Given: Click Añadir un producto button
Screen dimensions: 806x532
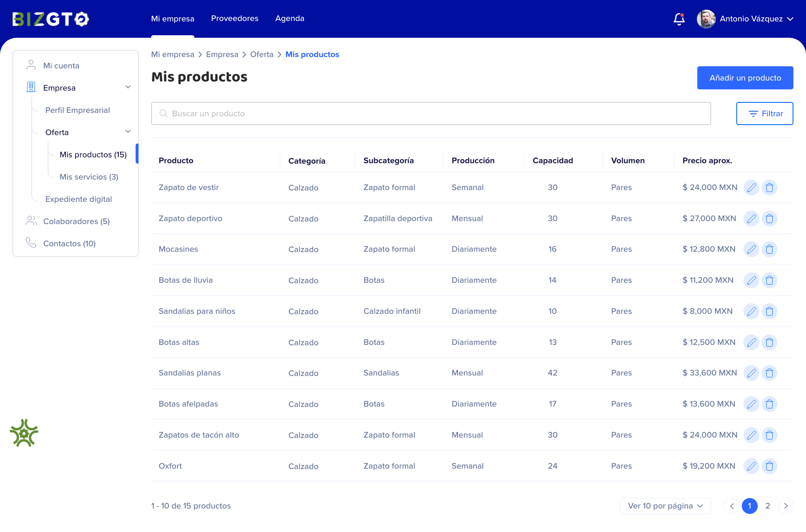Looking at the screenshot, I should click(x=745, y=78).
